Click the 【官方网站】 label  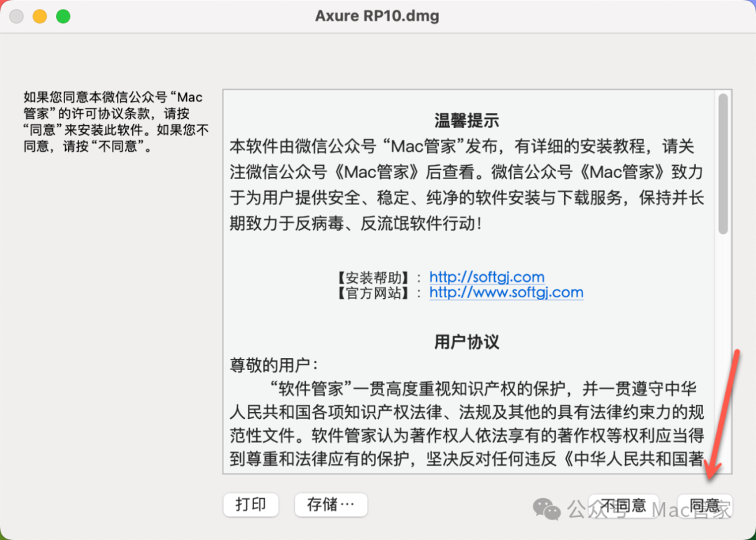tap(372, 293)
